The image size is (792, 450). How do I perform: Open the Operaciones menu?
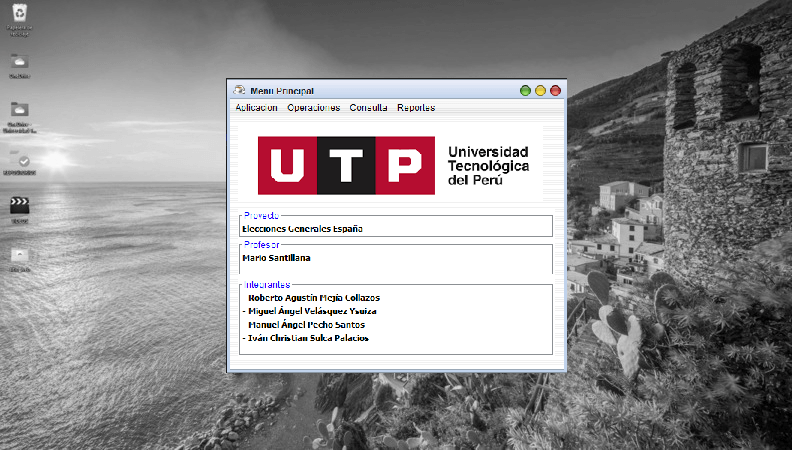pos(313,108)
